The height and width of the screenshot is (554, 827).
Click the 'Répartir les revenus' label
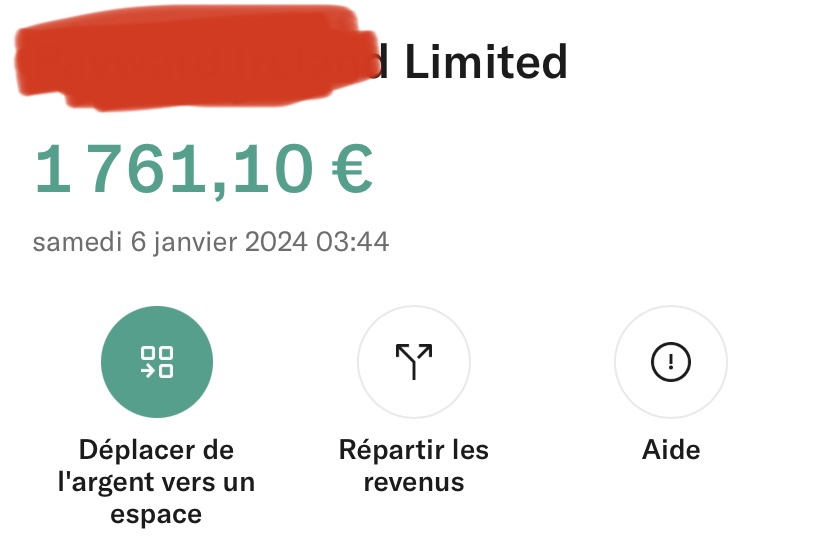click(414, 466)
